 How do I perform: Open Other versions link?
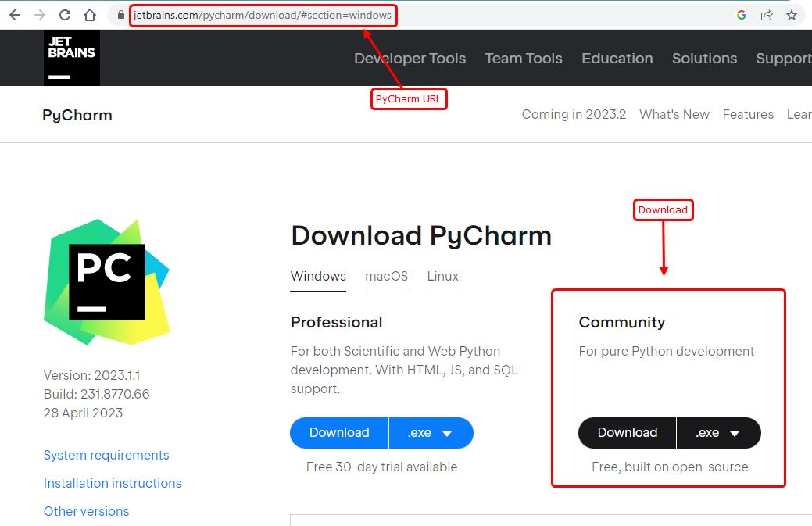(x=87, y=511)
